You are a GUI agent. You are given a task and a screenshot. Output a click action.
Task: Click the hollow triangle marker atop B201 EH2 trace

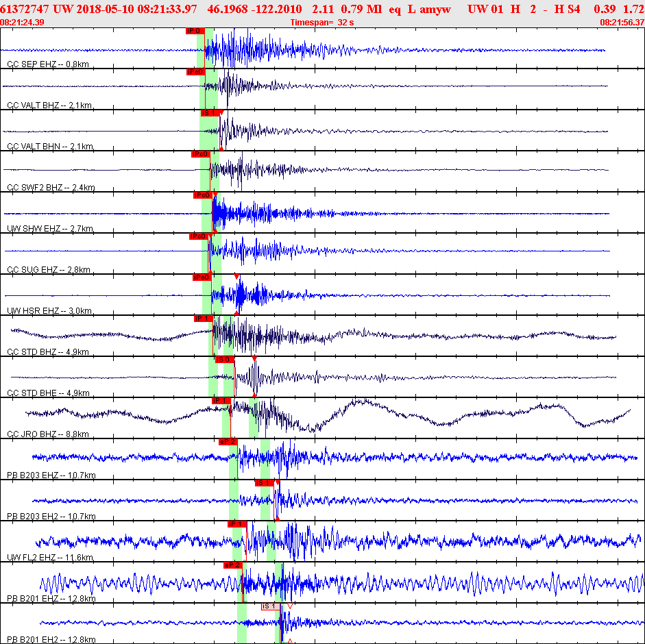(290, 606)
